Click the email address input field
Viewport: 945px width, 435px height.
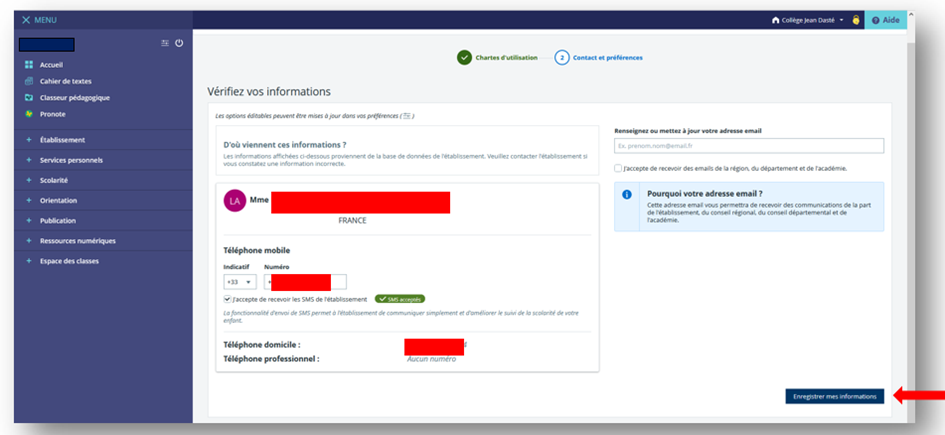pyautogui.click(x=748, y=146)
